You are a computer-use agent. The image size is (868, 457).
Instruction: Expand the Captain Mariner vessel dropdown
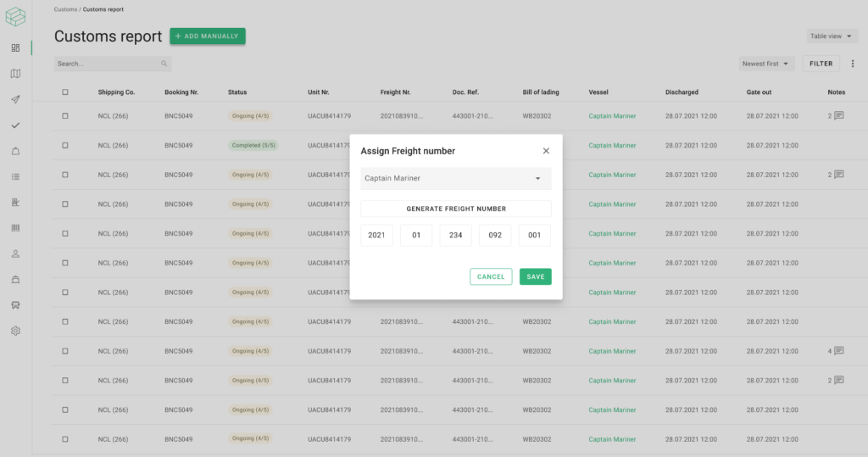point(456,178)
